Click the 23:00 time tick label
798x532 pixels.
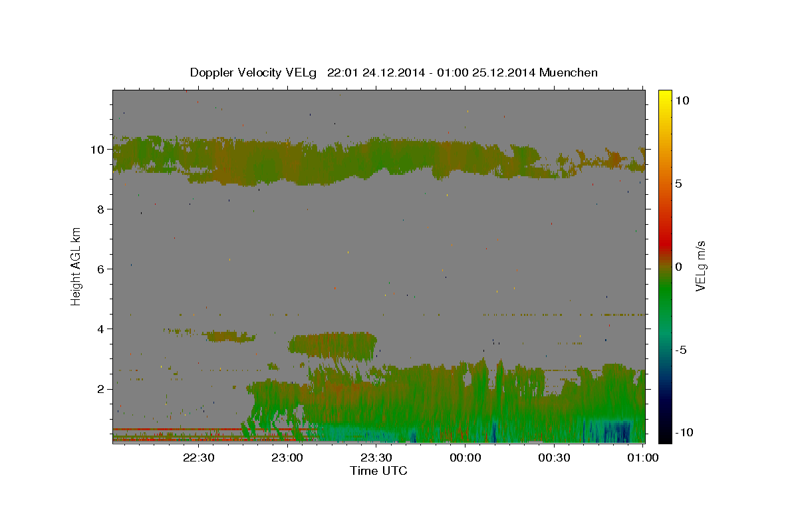(287, 458)
